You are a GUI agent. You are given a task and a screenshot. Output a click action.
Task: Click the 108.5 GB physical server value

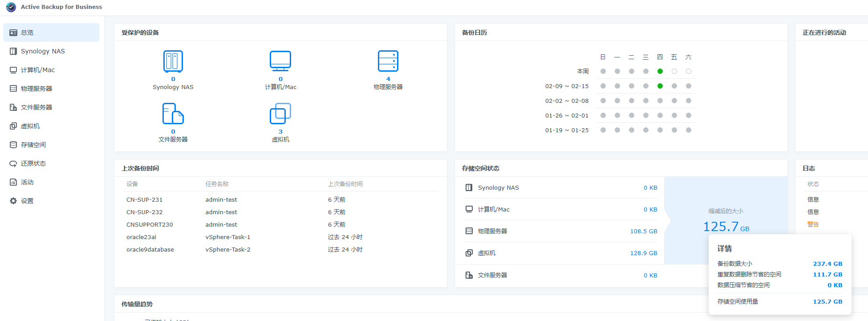(x=644, y=231)
